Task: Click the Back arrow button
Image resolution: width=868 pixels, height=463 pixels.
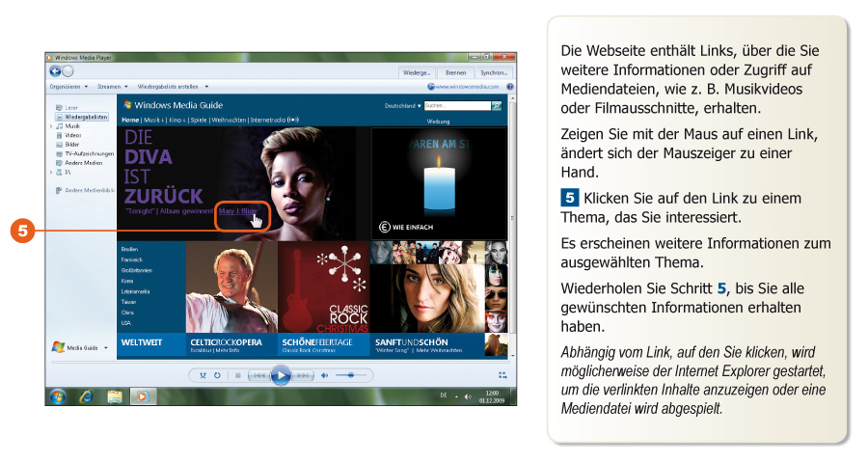Action: tap(53, 71)
